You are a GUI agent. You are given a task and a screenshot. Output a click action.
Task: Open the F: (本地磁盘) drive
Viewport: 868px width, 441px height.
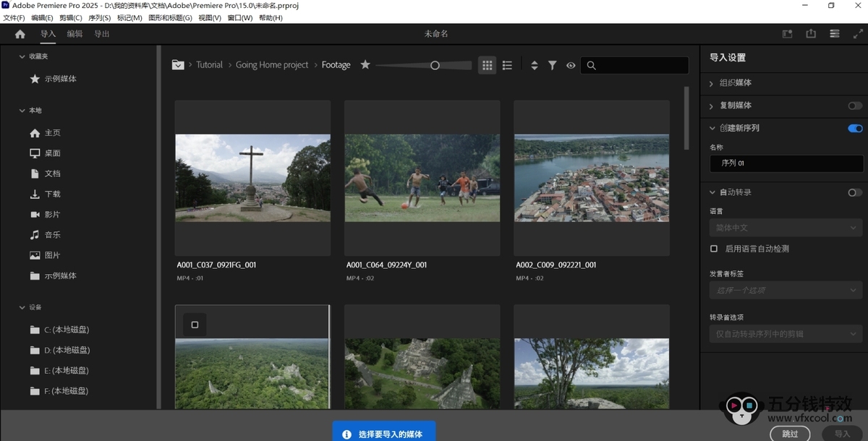(59, 391)
